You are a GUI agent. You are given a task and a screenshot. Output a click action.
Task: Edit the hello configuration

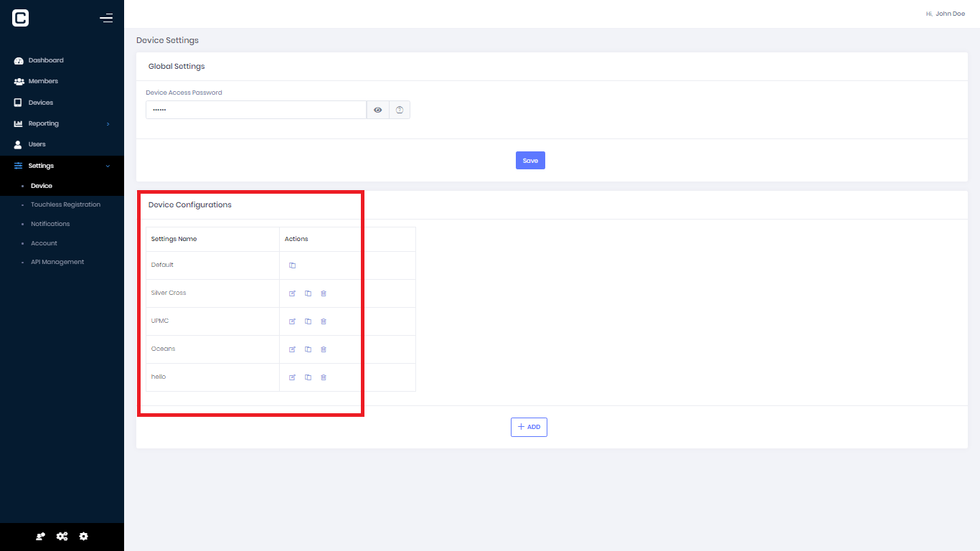(x=292, y=377)
